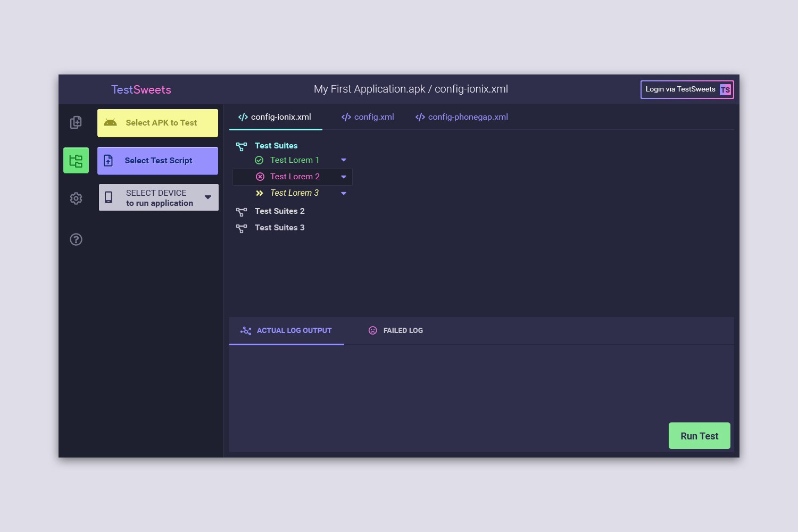Click the phone device icon
798x532 pixels.
[109, 197]
